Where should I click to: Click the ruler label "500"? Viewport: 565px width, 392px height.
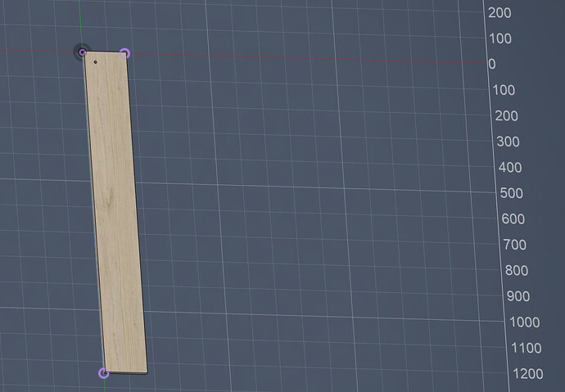[x=512, y=194]
